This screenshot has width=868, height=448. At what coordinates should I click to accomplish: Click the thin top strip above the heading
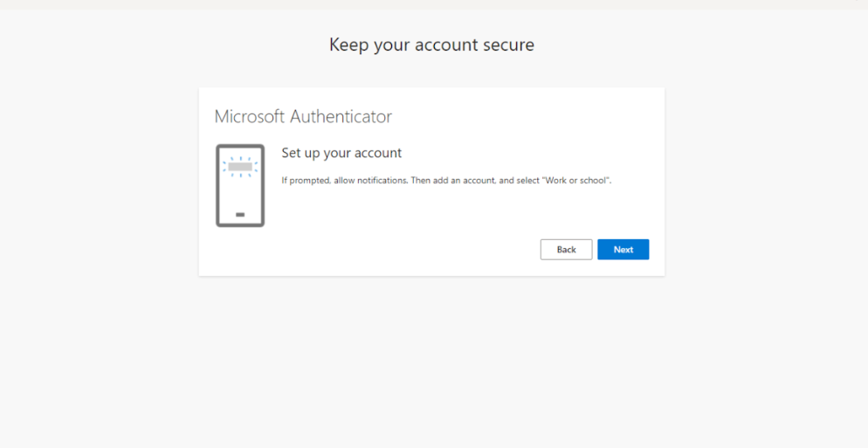coord(431,4)
